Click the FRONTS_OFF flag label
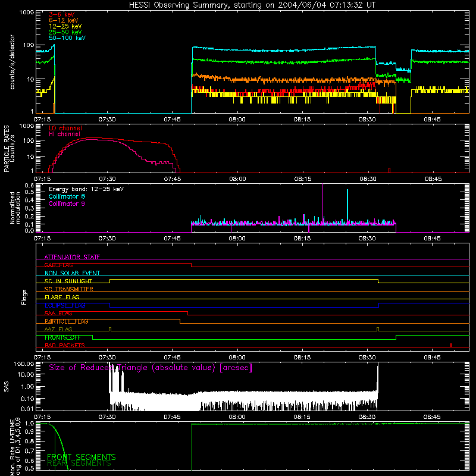 pyautogui.click(x=62, y=337)
